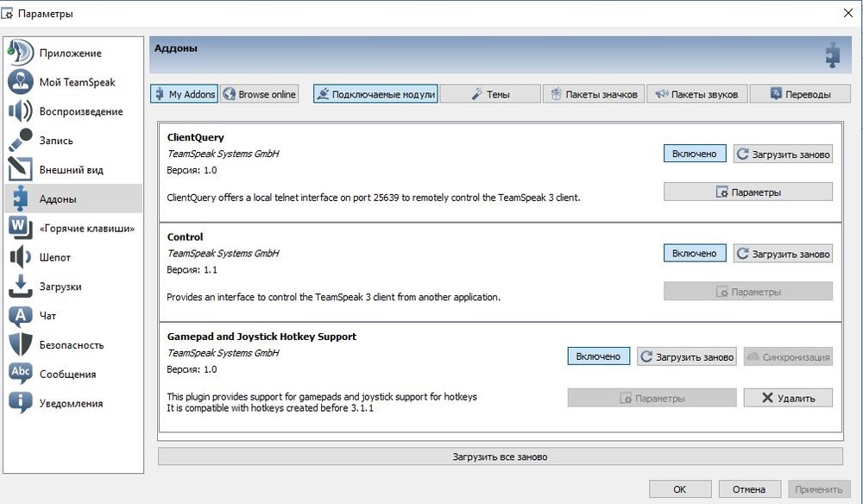The width and height of the screenshot is (863, 504).
Task: Open the Пакеты значков tab
Action: coord(594,94)
